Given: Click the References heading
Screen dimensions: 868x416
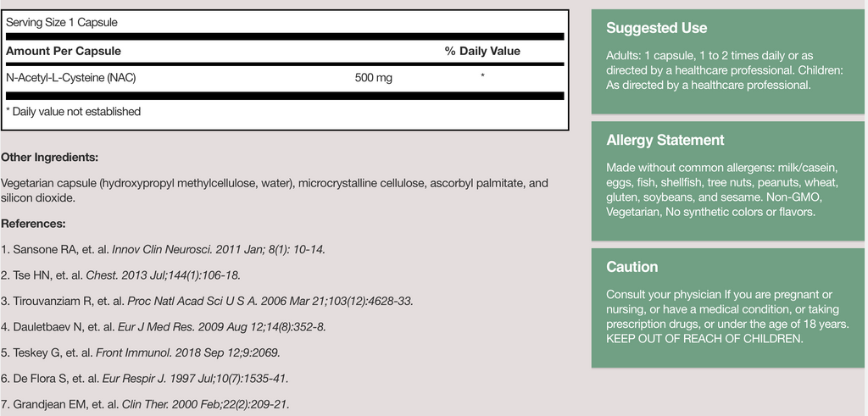Looking at the screenshot, I should pyautogui.click(x=33, y=224).
